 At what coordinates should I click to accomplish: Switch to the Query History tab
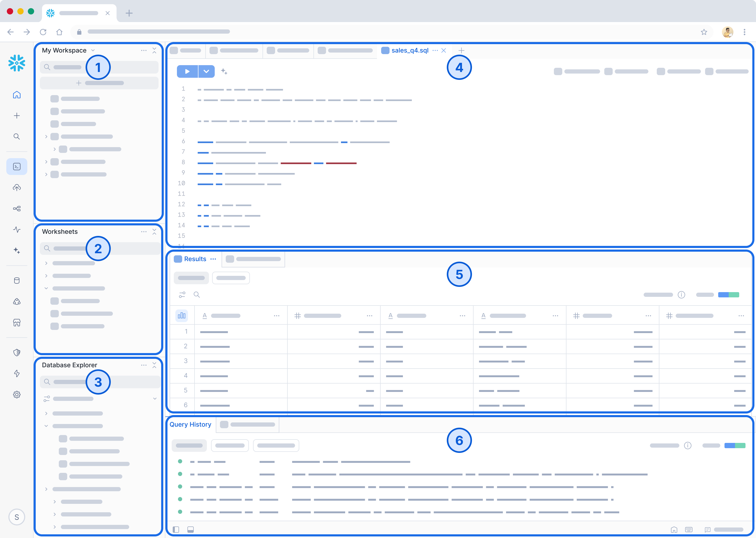[190, 424]
